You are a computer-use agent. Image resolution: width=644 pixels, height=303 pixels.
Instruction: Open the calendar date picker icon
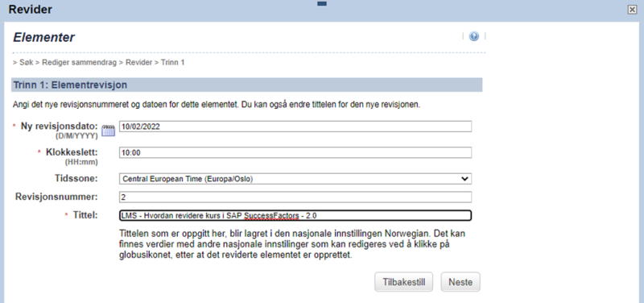(108, 130)
